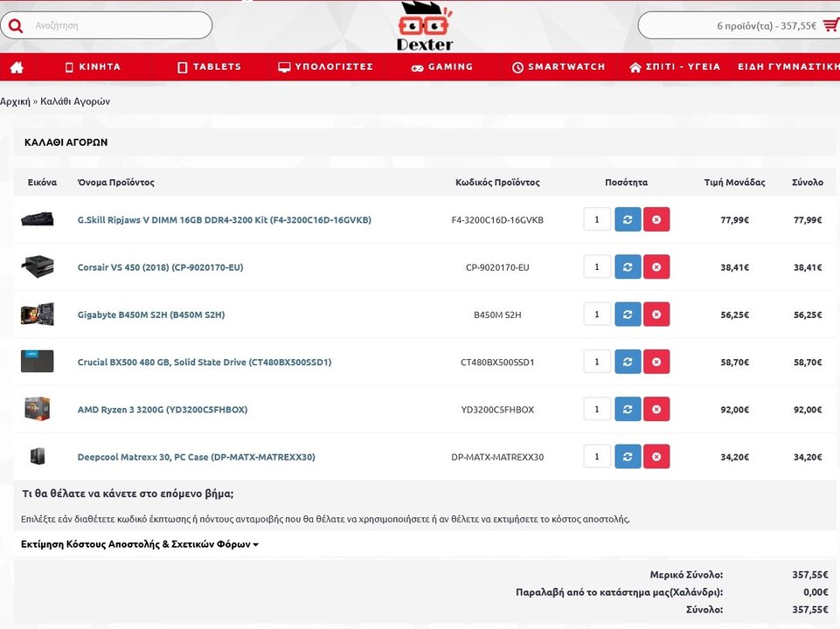Open AMD Ryzen 3 3200G product link
Image resolution: width=840 pixels, height=629 pixels.
(163, 410)
